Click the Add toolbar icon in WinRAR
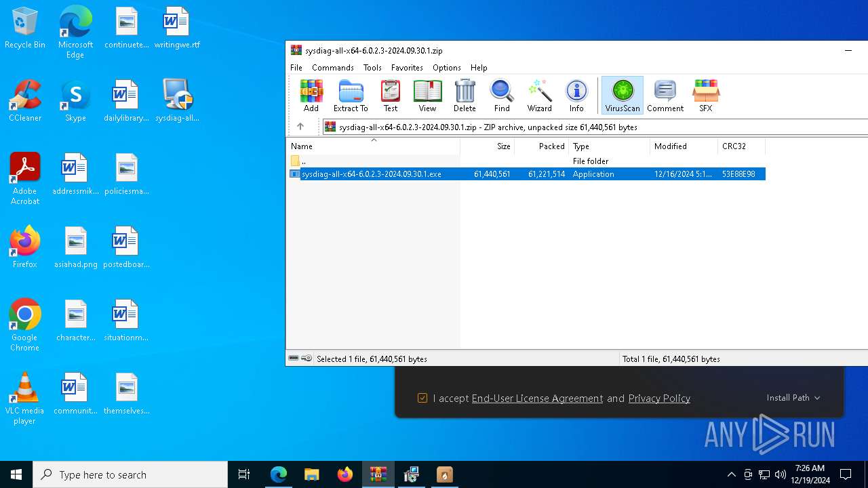Viewport: 868px width, 488px height. pos(311,96)
